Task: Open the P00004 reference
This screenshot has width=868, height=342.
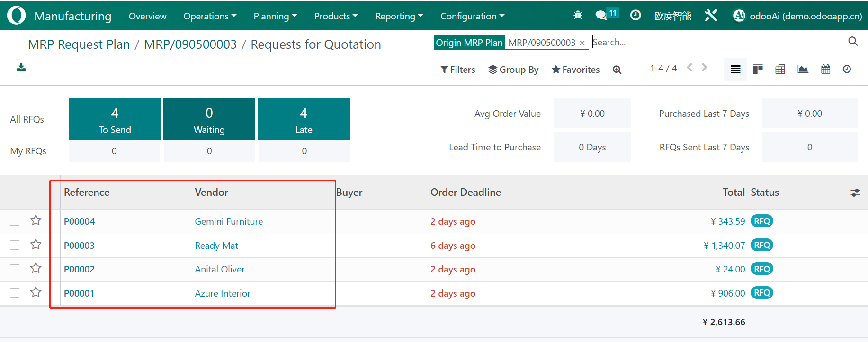Action: point(80,221)
